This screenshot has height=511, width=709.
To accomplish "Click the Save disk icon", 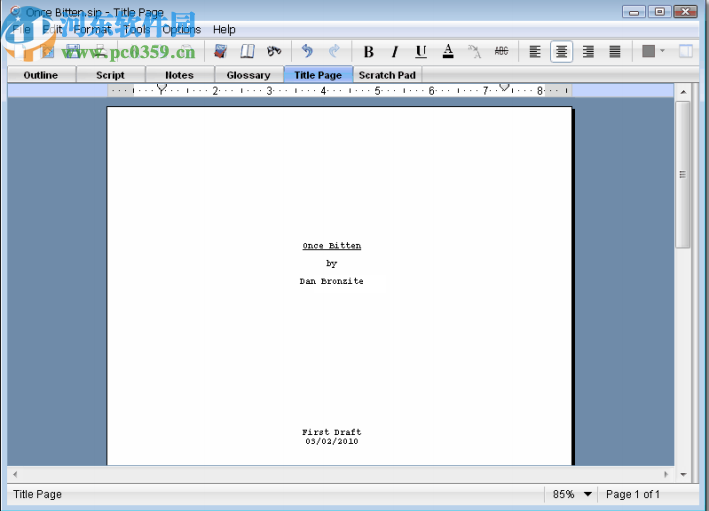I will point(73,51).
